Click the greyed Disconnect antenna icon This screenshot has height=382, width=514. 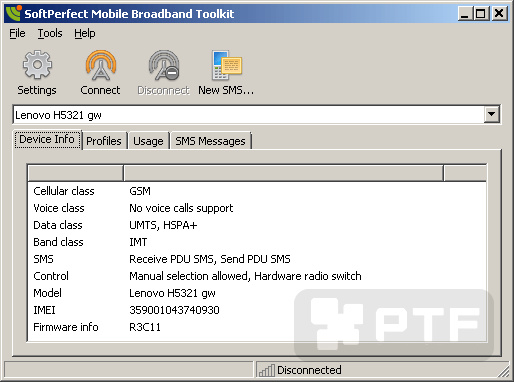(x=164, y=65)
